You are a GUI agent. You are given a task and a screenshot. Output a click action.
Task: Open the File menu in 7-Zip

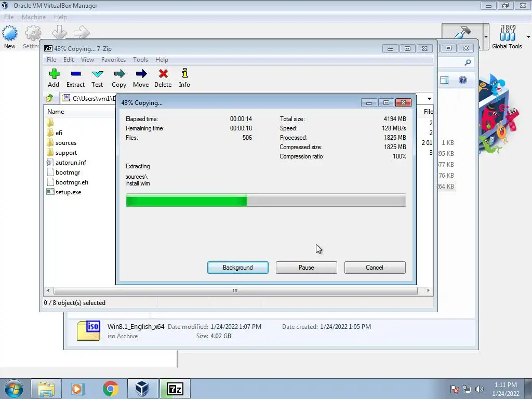click(51, 60)
